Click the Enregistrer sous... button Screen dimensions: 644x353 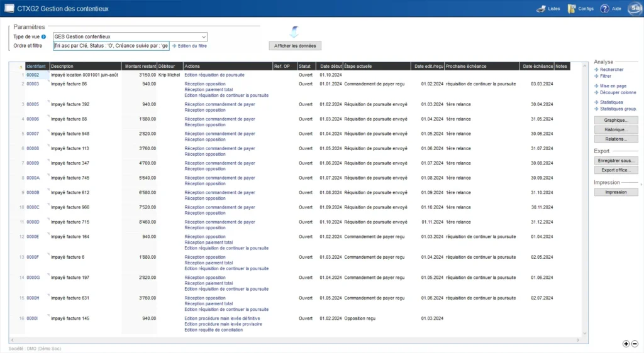(x=616, y=161)
